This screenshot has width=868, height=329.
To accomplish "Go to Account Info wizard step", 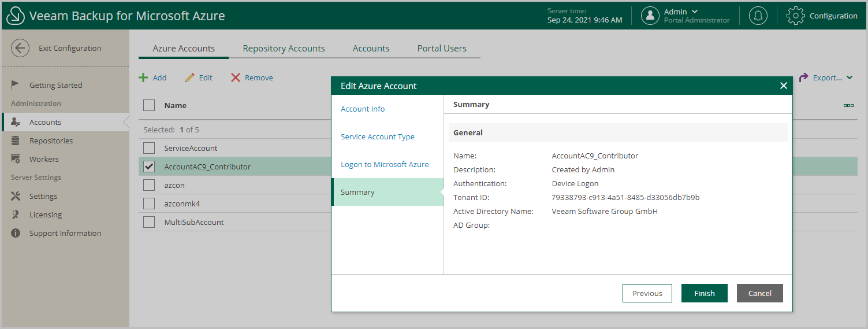I will pyautogui.click(x=363, y=109).
